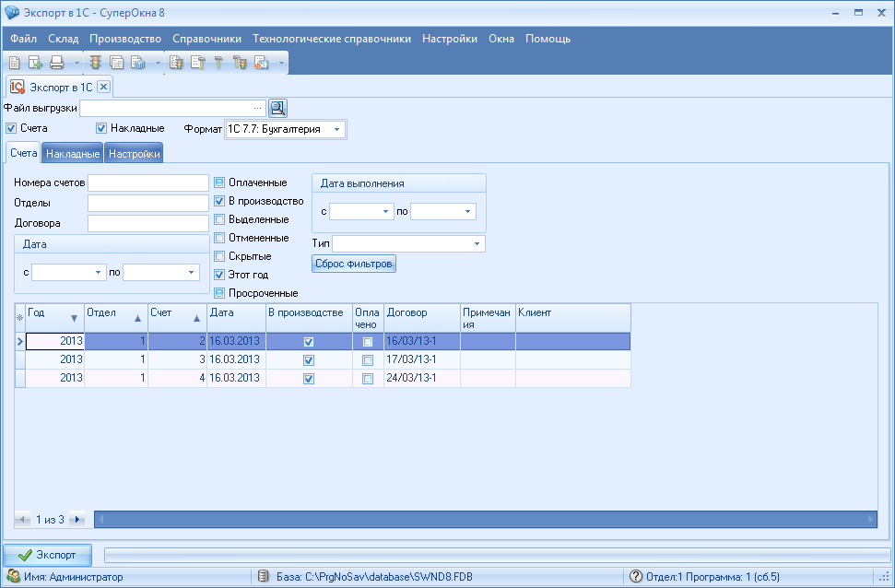
Task: Open Дата выполнения 'по' date dropdown
Action: click(x=467, y=212)
